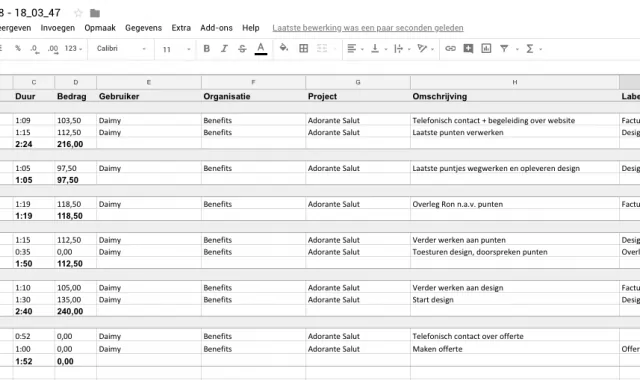Star this spreadsheet document
Viewport: 640px width, 380px height.
tap(78, 13)
